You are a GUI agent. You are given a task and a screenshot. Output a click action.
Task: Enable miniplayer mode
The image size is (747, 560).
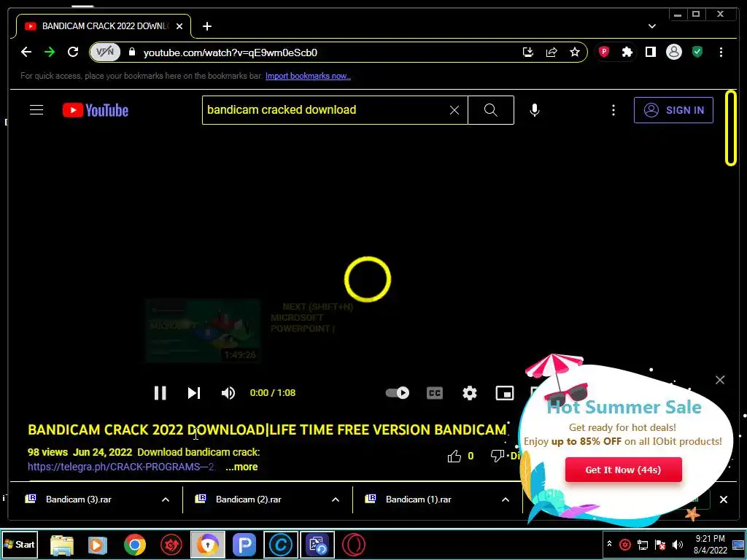pos(505,393)
